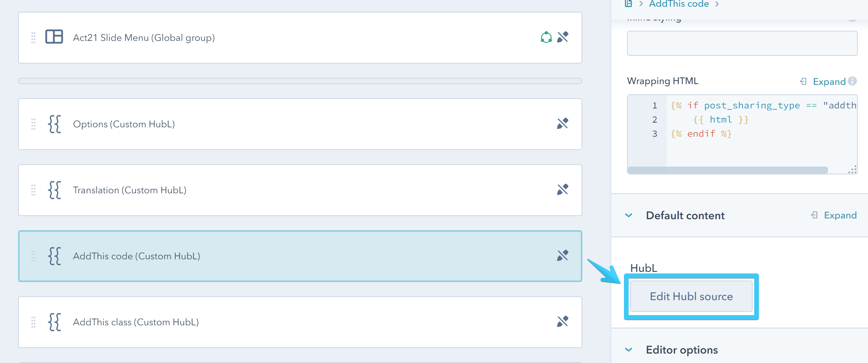Grab the drag handle of the Translation module

tap(33, 190)
